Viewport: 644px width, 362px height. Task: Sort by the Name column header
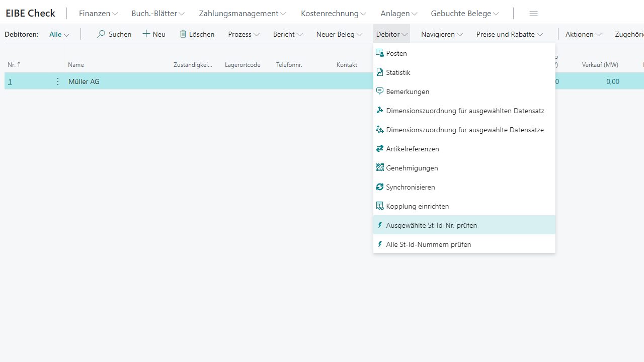click(76, 65)
